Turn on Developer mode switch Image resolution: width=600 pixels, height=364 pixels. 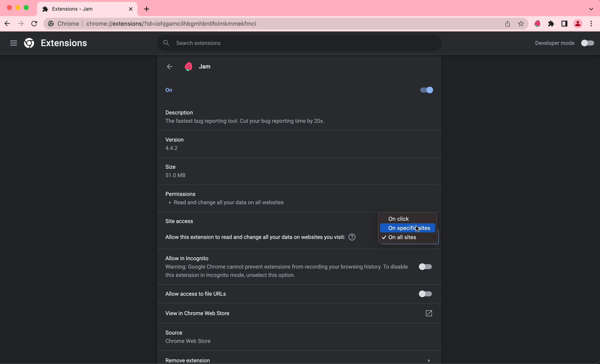pyautogui.click(x=587, y=43)
